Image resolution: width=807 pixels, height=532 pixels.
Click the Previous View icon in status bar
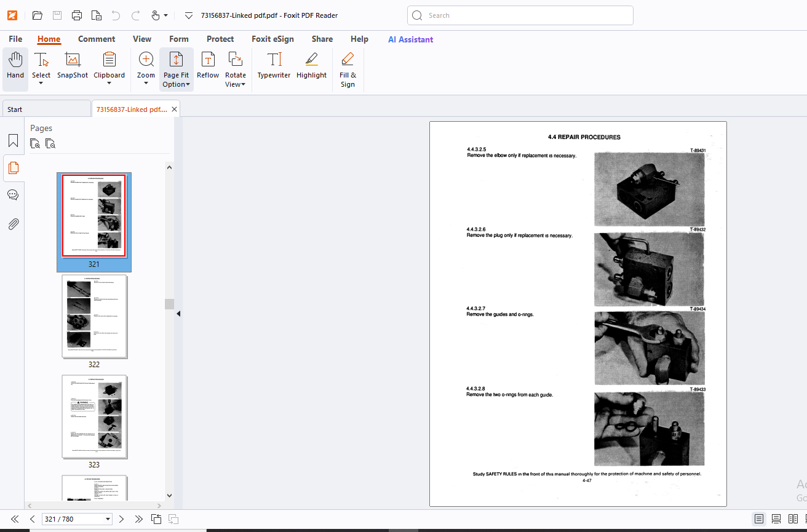157,519
